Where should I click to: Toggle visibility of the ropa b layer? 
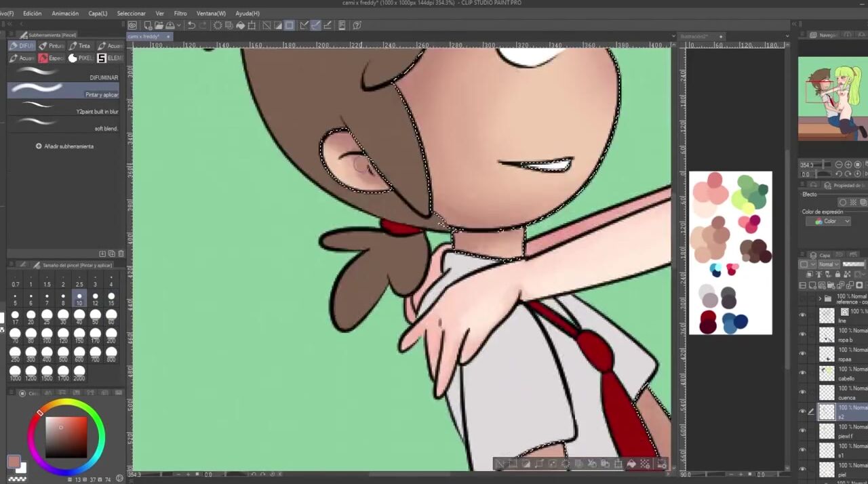pyautogui.click(x=803, y=334)
